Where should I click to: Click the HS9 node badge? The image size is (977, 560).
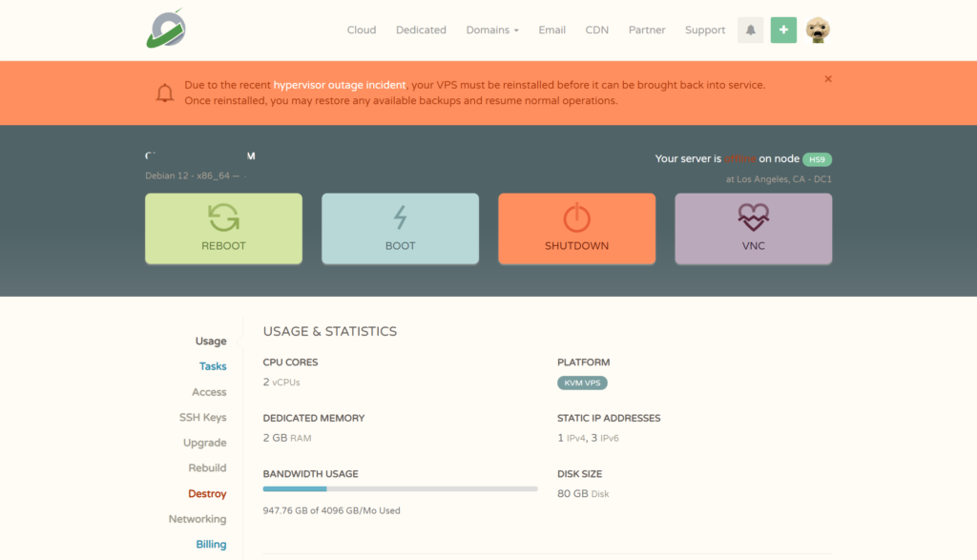pos(817,159)
